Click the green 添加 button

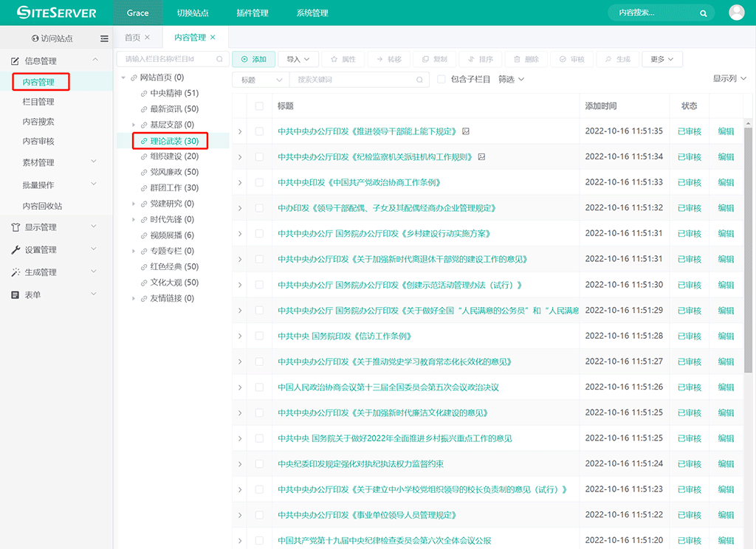pos(253,59)
